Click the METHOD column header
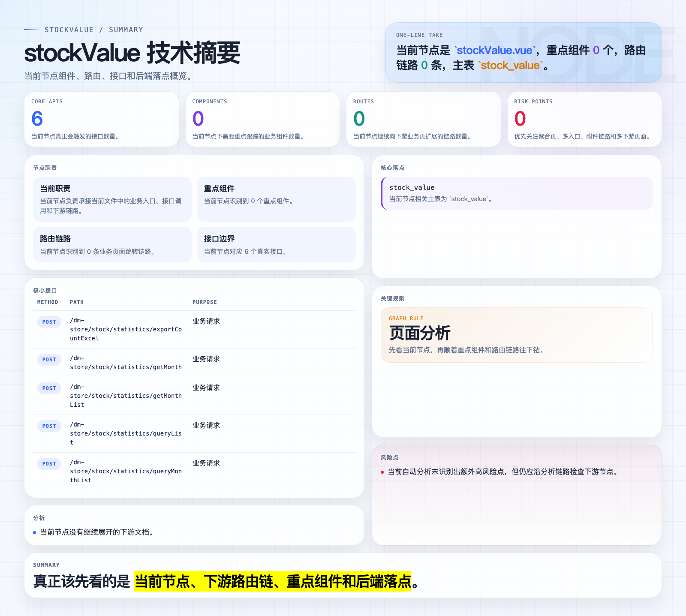 pos(48,302)
